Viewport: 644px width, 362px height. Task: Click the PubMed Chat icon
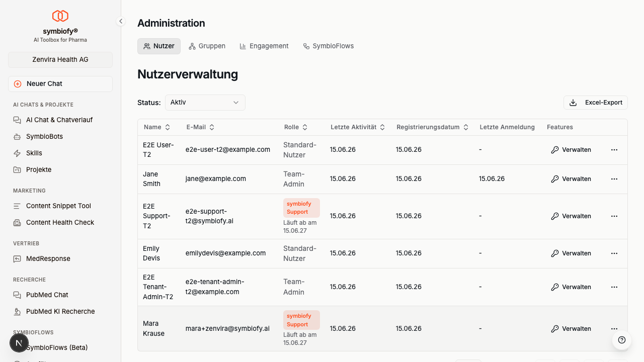(x=17, y=295)
